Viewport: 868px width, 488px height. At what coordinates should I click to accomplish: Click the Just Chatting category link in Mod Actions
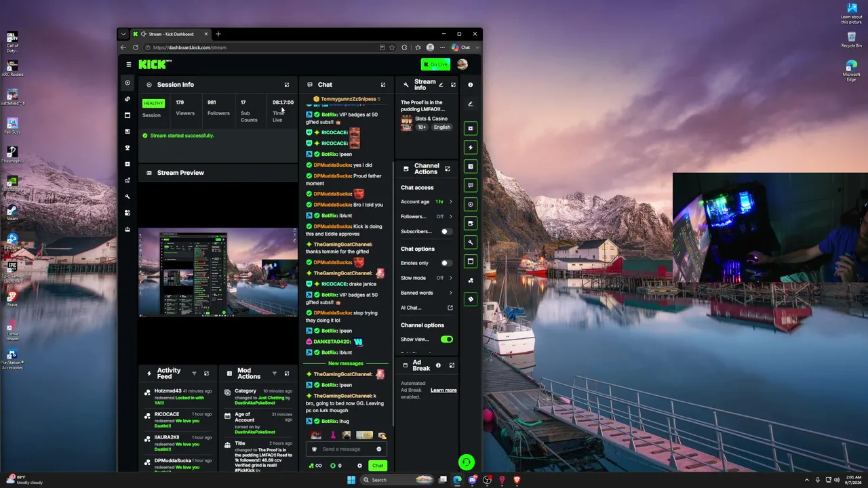tap(271, 398)
